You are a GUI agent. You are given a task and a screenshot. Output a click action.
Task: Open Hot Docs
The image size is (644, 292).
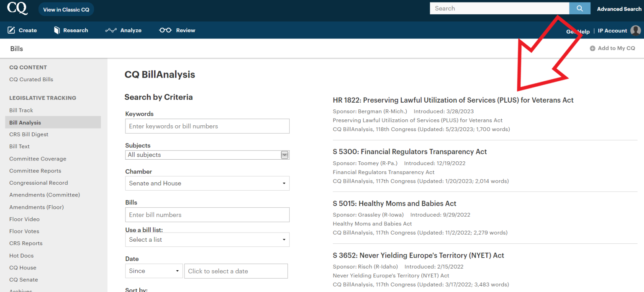(x=21, y=256)
